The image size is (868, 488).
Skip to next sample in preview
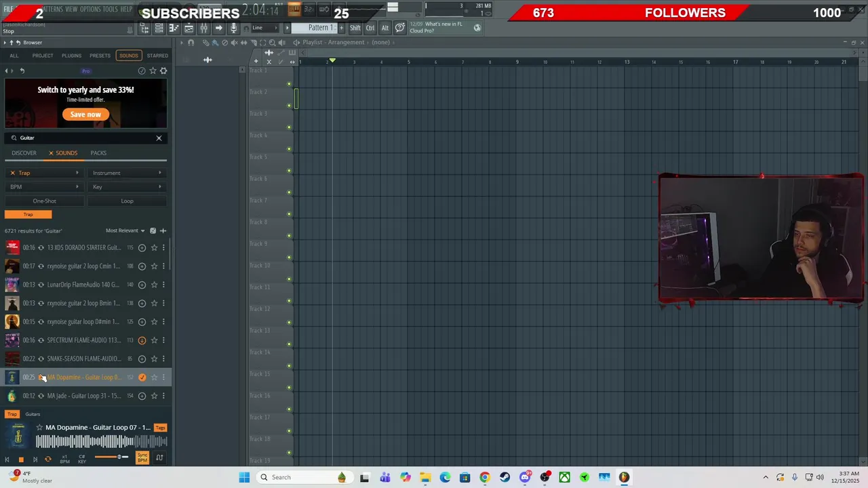(x=35, y=460)
